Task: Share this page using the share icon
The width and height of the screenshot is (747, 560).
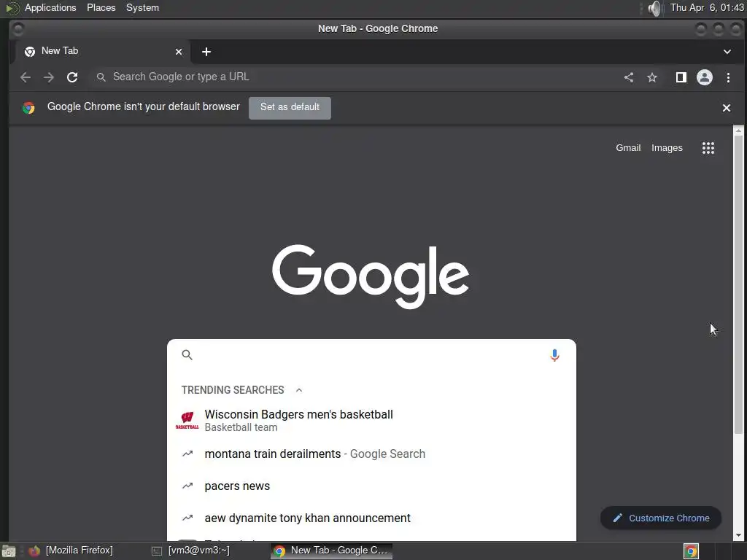Action: [x=629, y=77]
